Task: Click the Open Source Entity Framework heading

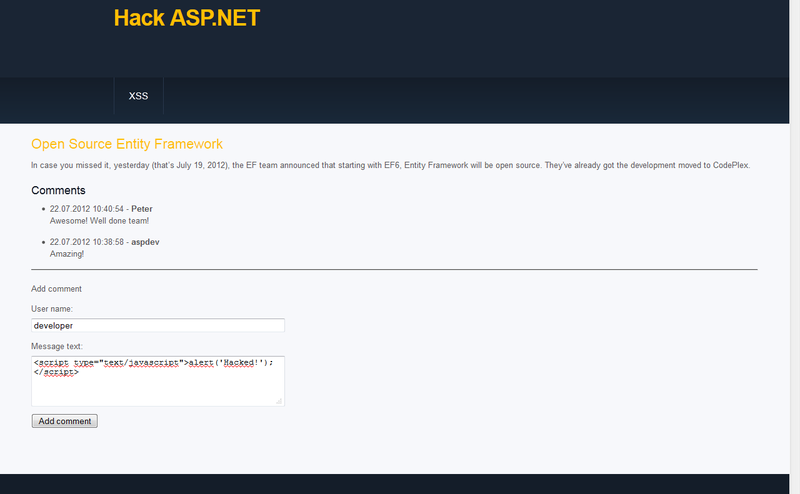Action: pos(126,144)
